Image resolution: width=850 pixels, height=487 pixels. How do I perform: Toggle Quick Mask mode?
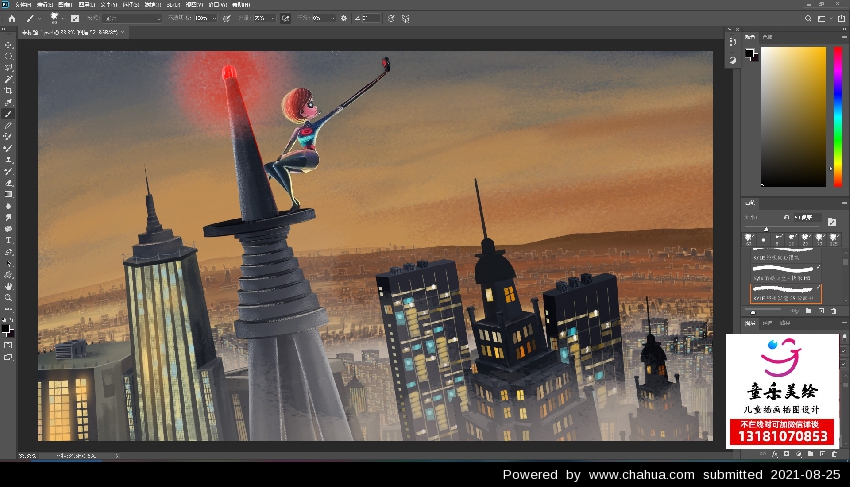click(x=8, y=345)
